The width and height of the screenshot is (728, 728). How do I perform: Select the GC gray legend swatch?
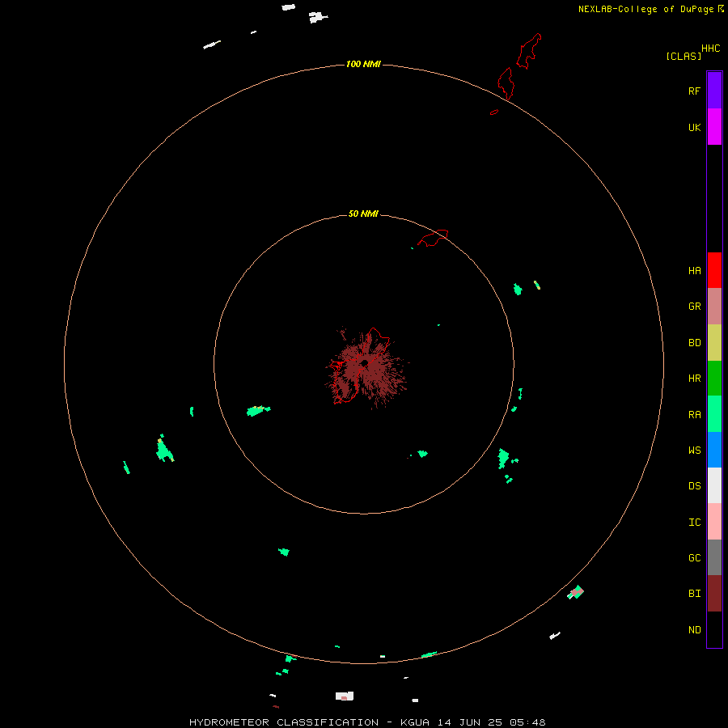point(714,557)
